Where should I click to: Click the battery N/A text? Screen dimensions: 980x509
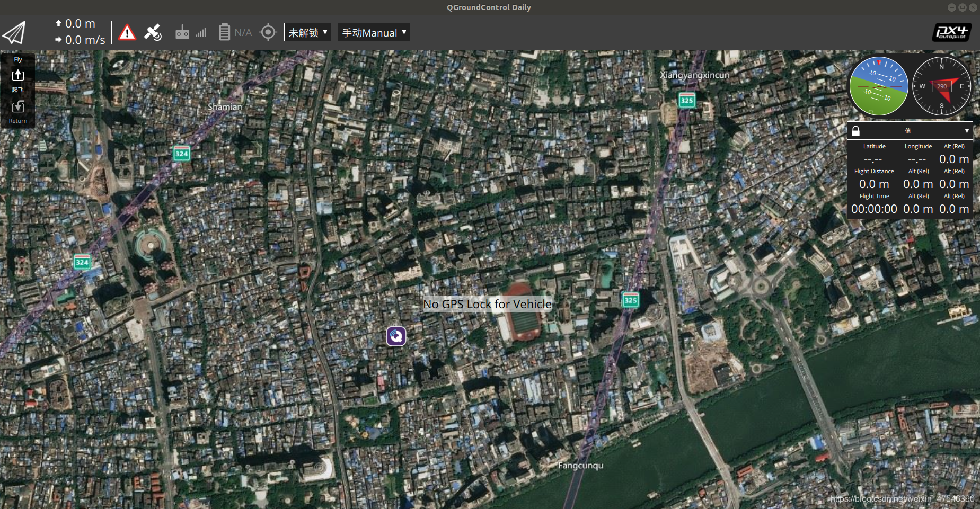click(243, 33)
